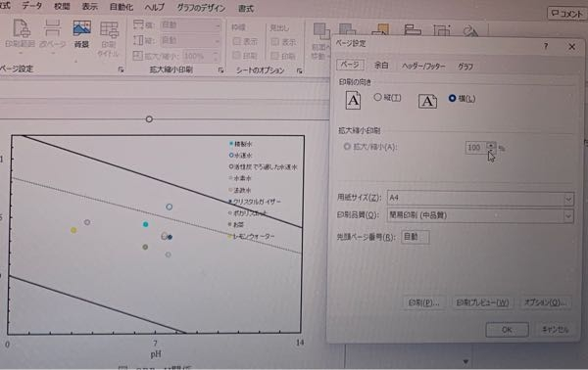
Task: Open the 校閲 ribbon tab
Action: [x=62, y=6]
